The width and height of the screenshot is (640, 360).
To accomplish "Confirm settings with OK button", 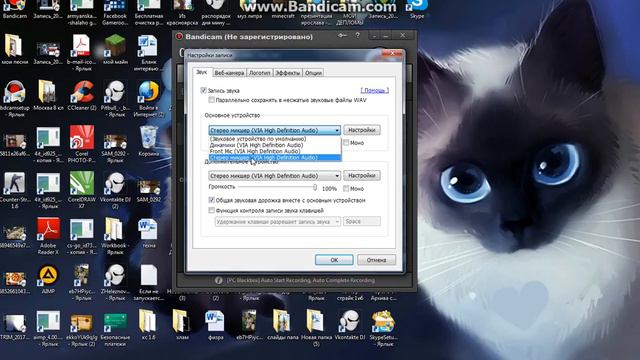I will 334,260.
